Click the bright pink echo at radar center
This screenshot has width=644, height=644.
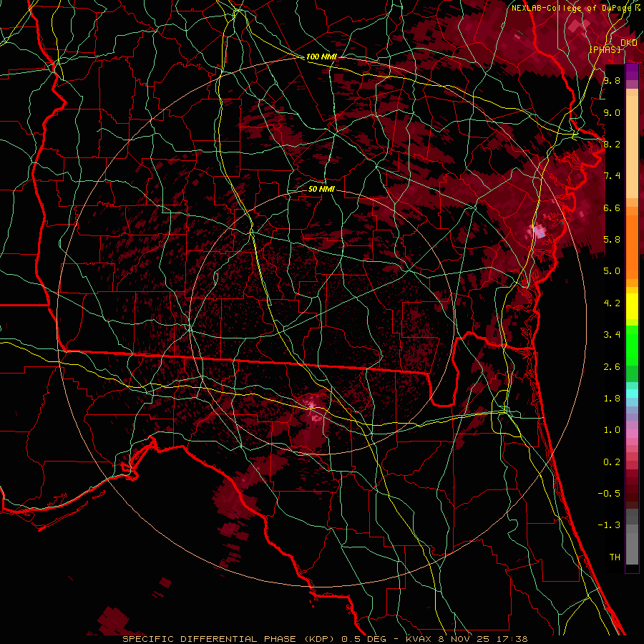pyautogui.click(x=311, y=406)
